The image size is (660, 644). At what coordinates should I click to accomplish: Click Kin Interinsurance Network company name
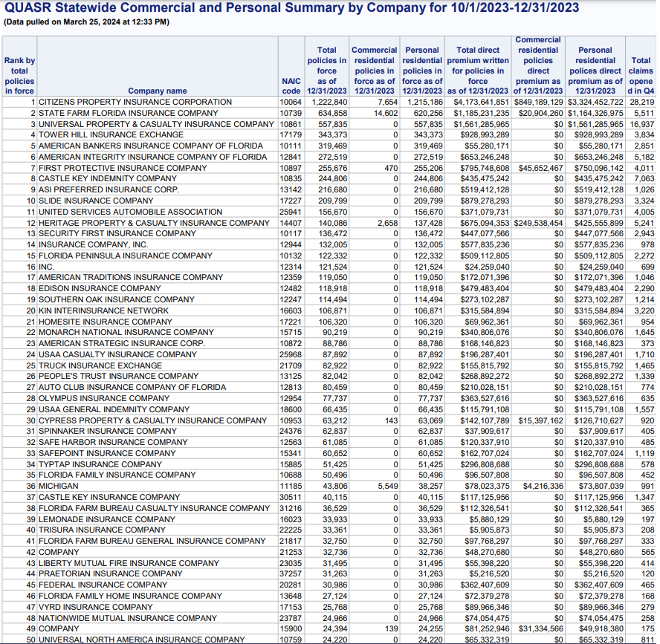[x=103, y=310]
